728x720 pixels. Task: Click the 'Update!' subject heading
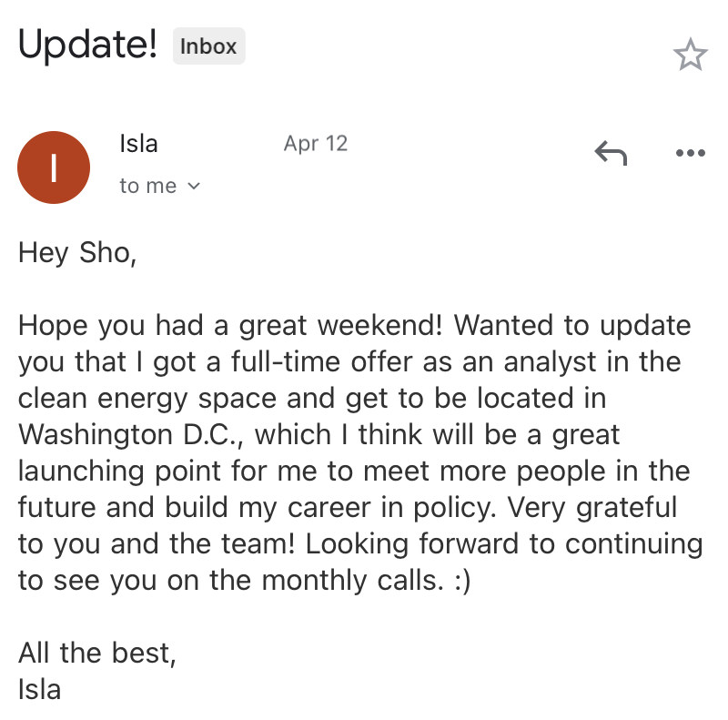88,46
